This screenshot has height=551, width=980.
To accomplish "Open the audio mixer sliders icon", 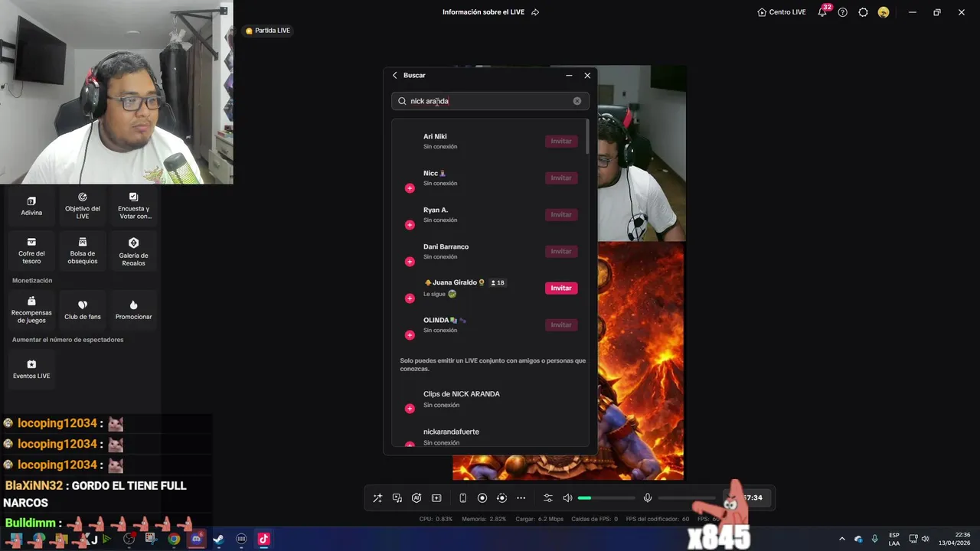I will click(548, 498).
